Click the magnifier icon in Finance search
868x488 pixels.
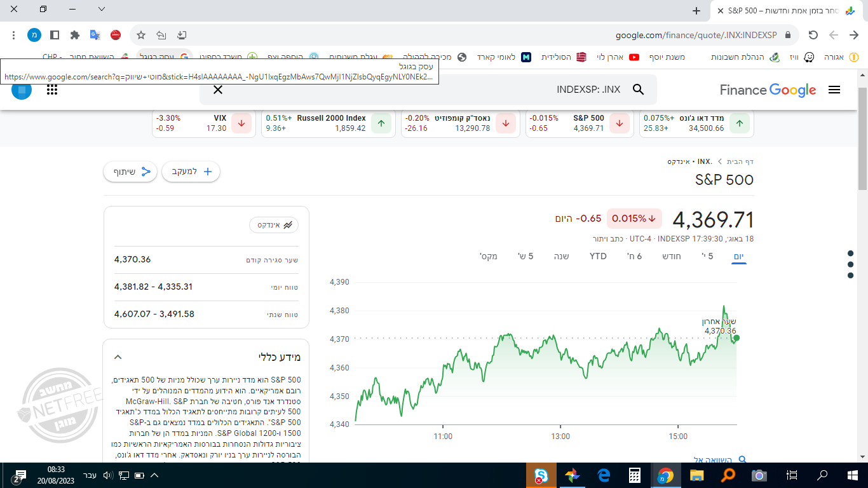click(639, 90)
